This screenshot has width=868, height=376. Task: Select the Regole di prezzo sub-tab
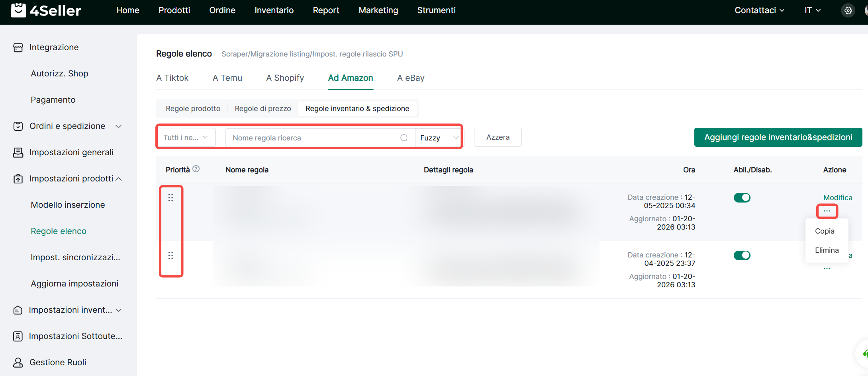(263, 109)
